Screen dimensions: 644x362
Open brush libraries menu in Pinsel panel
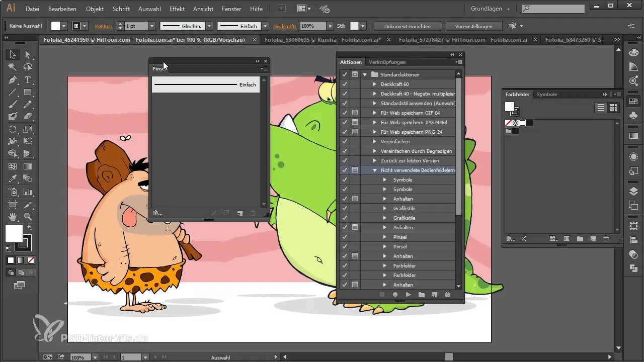pyautogui.click(x=157, y=213)
